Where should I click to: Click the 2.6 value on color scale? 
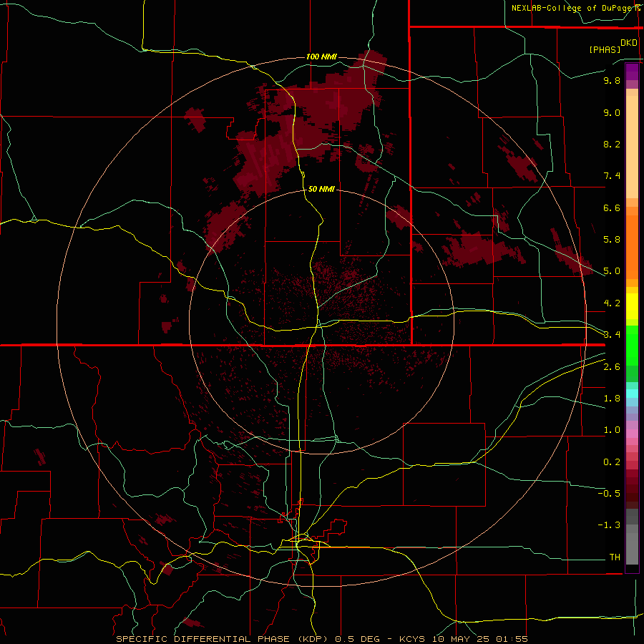pos(612,367)
